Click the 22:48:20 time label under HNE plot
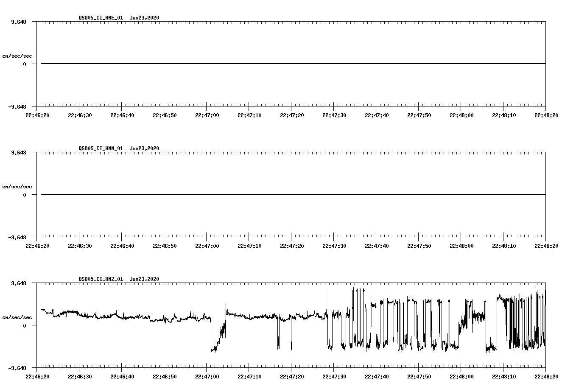The height and width of the screenshot is (392, 576). coord(546,115)
